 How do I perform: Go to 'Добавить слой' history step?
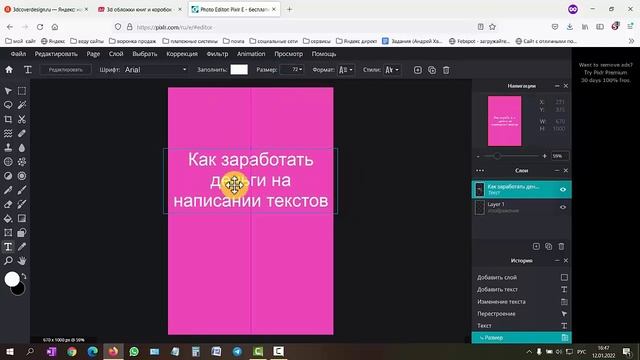click(522, 278)
